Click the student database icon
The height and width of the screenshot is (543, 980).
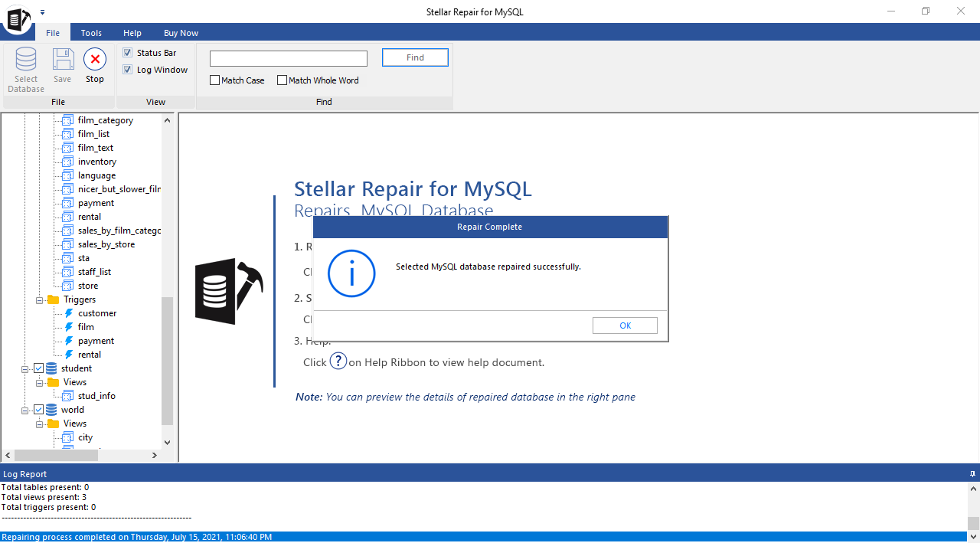[50, 368]
